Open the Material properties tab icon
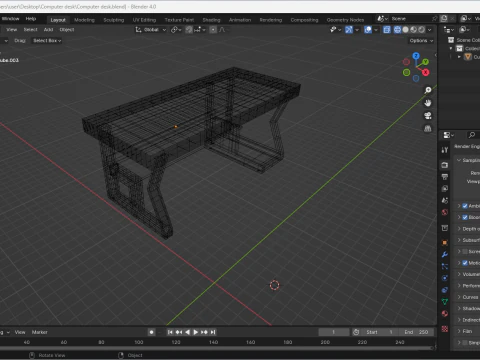The width and height of the screenshot is (480, 360). tap(445, 314)
